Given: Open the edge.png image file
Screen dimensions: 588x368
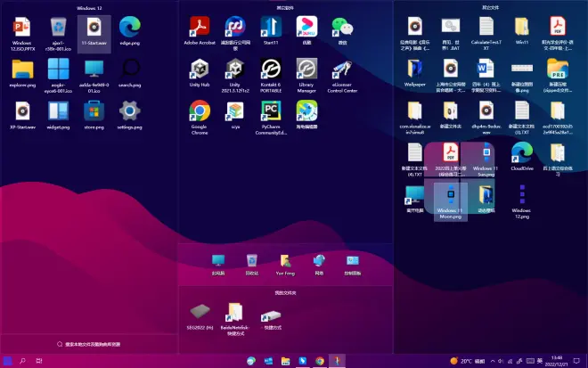Looking at the screenshot, I should coord(130,31).
